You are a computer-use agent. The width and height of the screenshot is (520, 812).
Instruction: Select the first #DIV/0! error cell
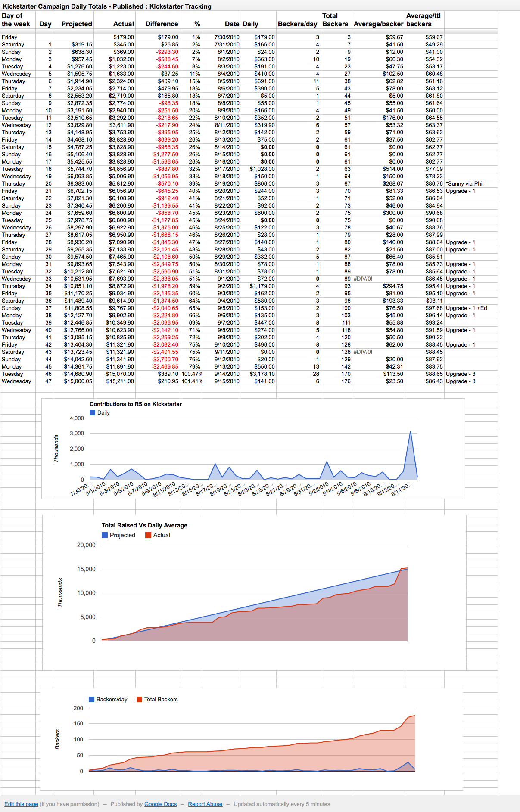click(363, 279)
